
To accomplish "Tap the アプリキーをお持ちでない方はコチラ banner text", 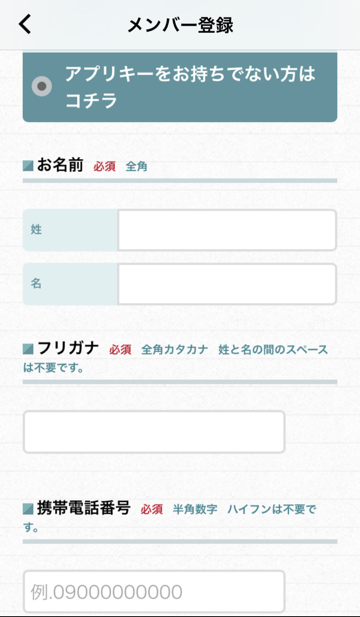I will (190, 87).
